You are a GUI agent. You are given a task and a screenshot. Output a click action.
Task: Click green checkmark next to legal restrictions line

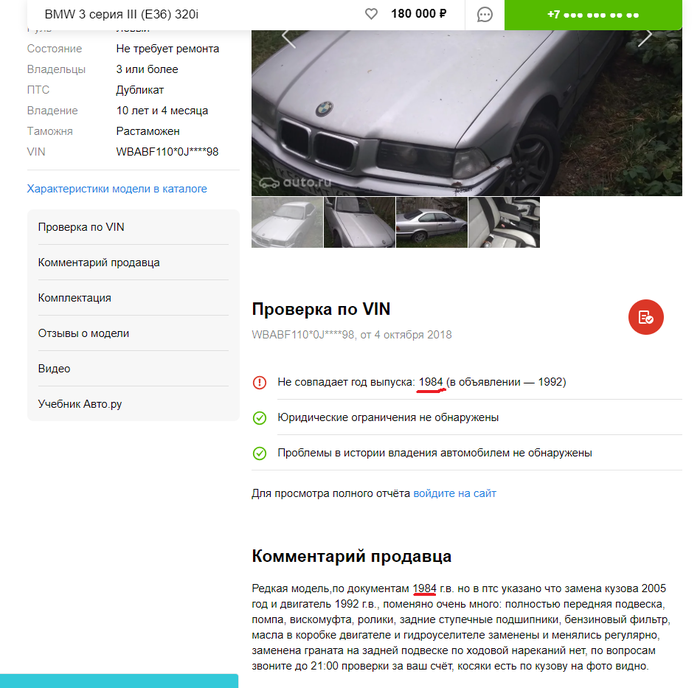[259, 418]
